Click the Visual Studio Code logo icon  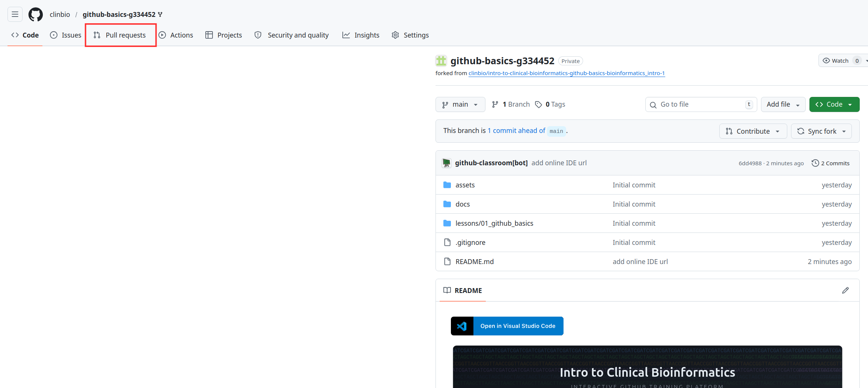tap(462, 326)
